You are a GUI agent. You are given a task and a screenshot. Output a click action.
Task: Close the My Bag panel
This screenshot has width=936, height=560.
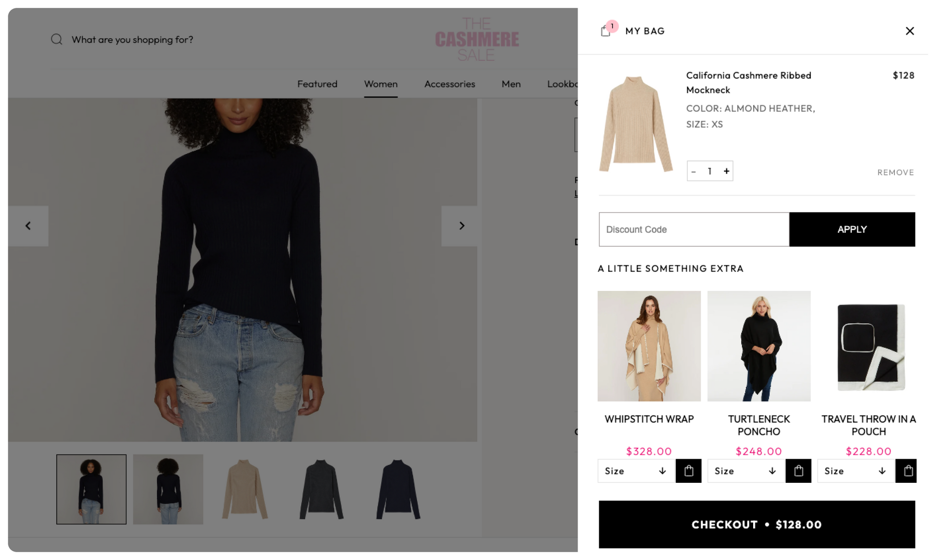[x=909, y=31]
